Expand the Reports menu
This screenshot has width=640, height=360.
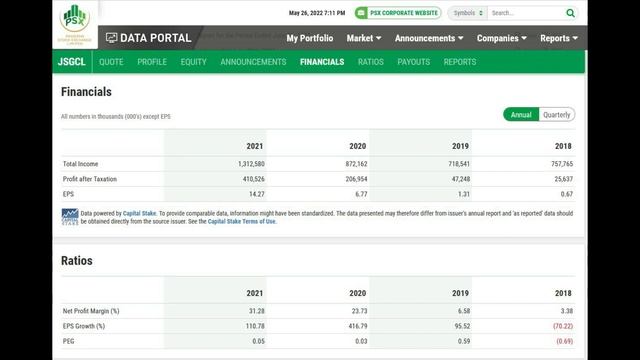[x=559, y=38]
